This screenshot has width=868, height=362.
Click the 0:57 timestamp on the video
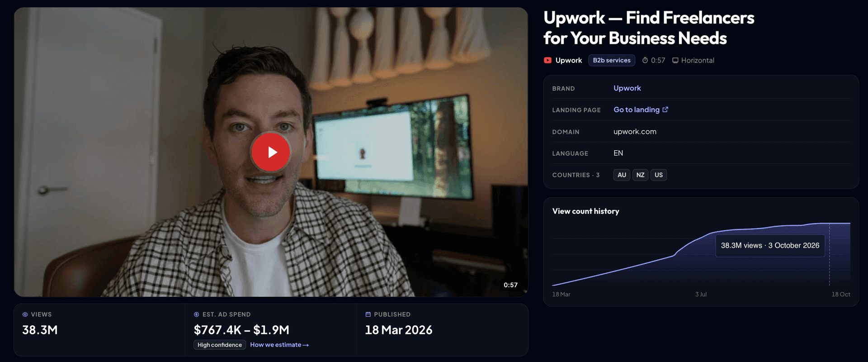(510, 285)
